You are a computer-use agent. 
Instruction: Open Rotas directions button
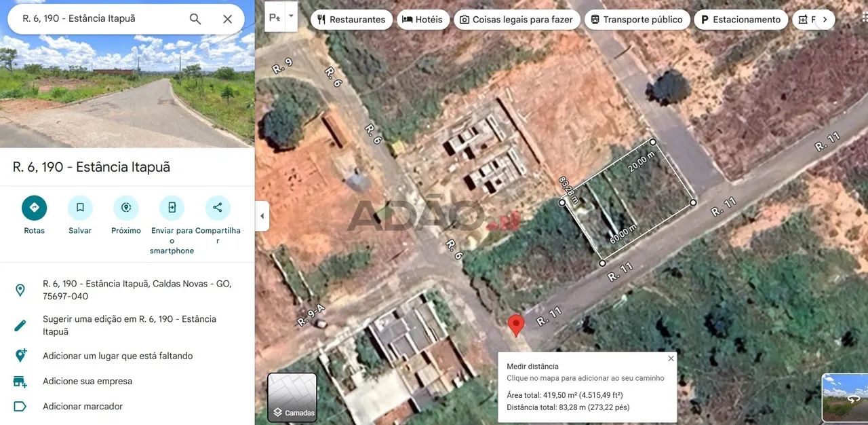[x=34, y=208]
